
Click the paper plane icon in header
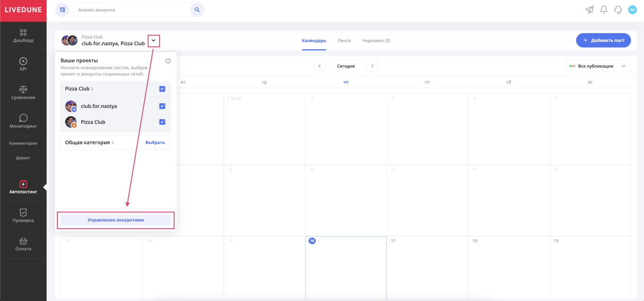point(589,10)
